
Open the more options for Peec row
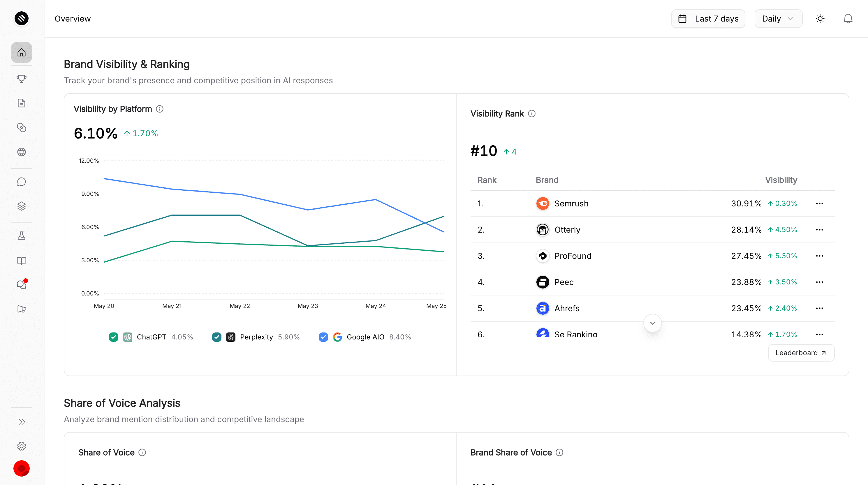tap(819, 282)
